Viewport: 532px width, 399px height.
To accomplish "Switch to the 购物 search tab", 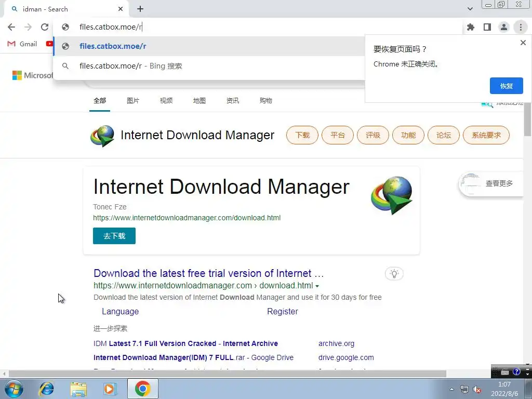I will (x=266, y=100).
